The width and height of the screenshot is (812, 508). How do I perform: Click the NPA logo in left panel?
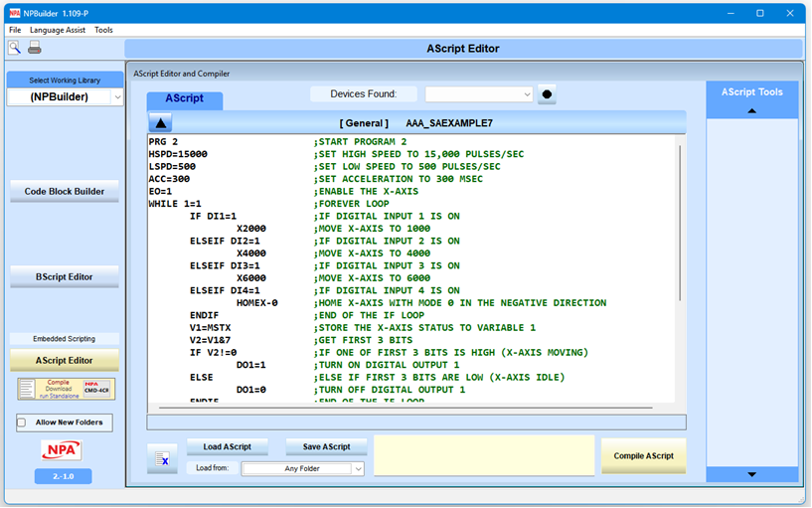[62, 450]
